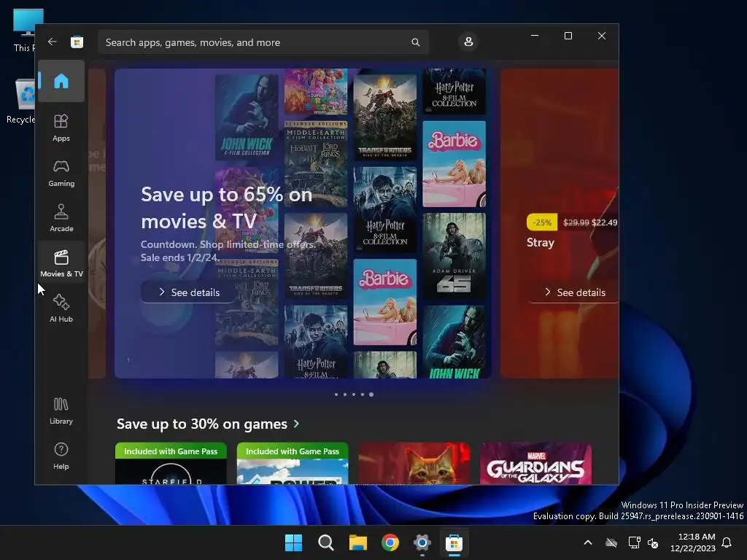Click Microsoft Store taskbar icon
Image resolution: width=747 pixels, height=560 pixels.
point(454,542)
